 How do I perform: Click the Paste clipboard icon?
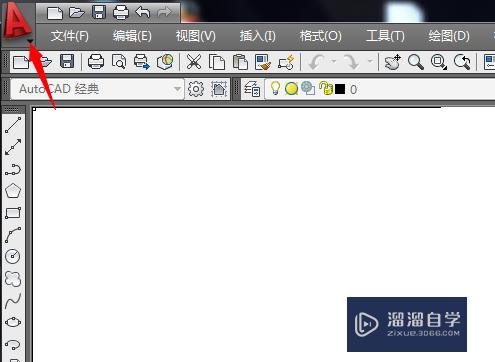click(240, 62)
